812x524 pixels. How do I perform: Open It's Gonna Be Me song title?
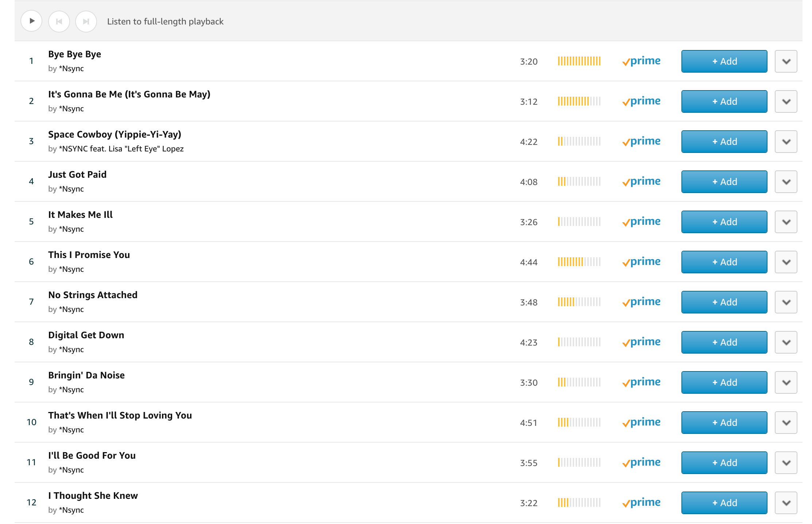(129, 95)
